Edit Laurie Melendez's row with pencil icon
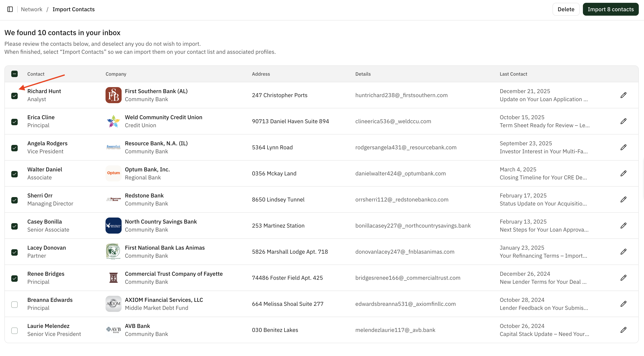Image resolution: width=644 pixels, height=356 pixels. [624, 330]
